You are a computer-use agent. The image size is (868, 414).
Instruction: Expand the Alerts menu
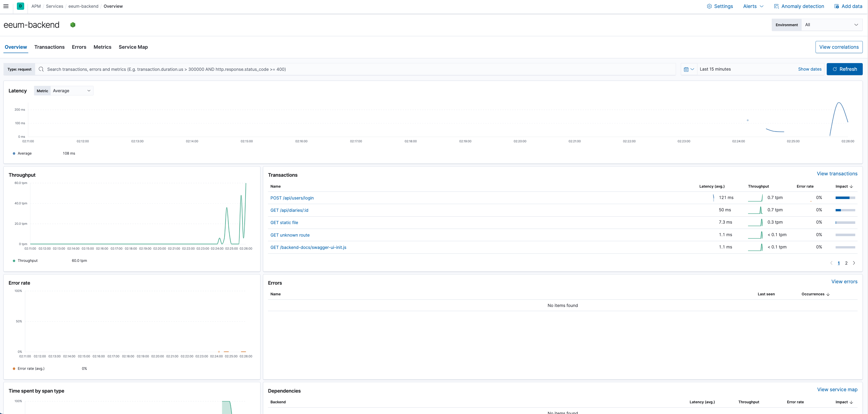coord(753,6)
